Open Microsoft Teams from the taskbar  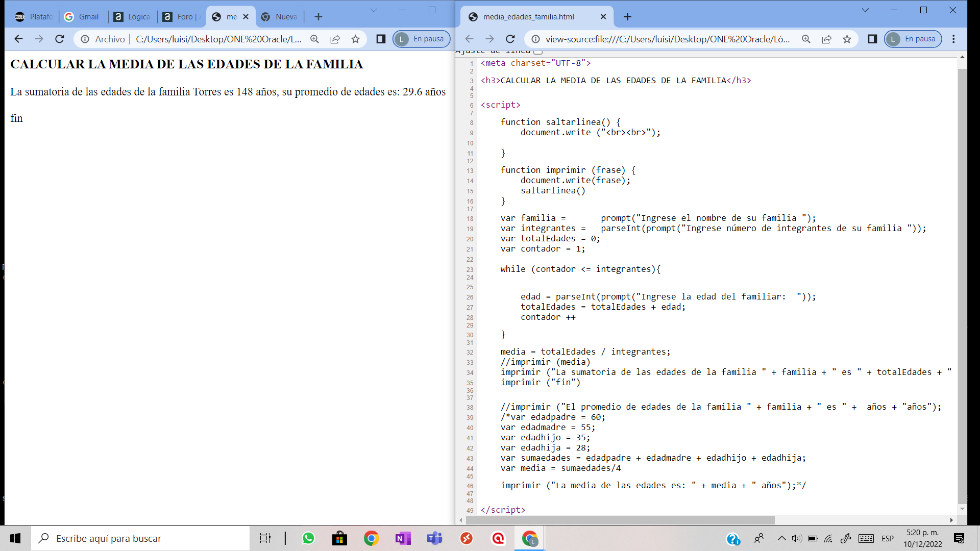[x=435, y=538]
